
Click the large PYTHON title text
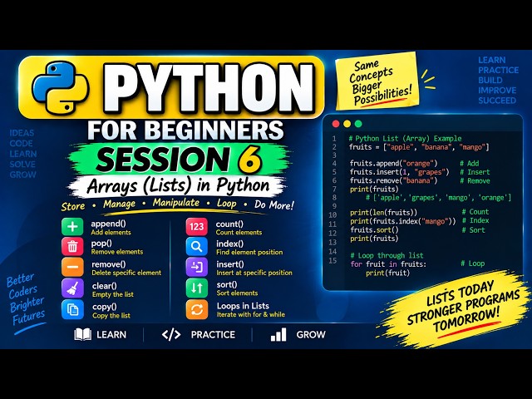coord(208,88)
